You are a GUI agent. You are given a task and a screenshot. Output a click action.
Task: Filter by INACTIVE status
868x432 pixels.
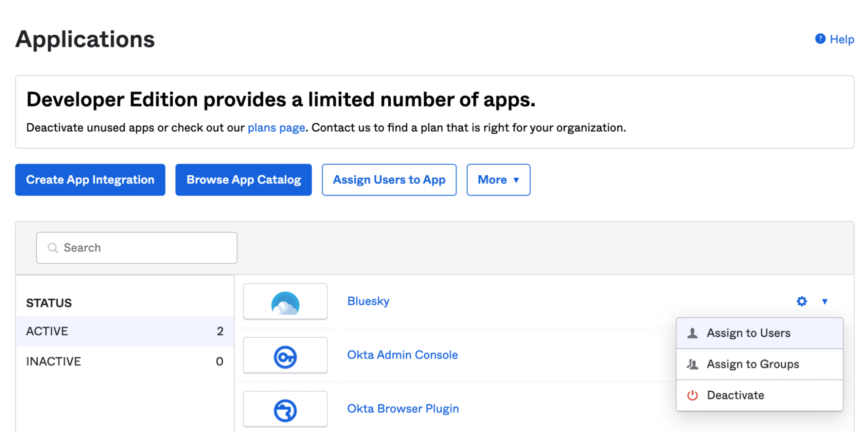(x=125, y=362)
